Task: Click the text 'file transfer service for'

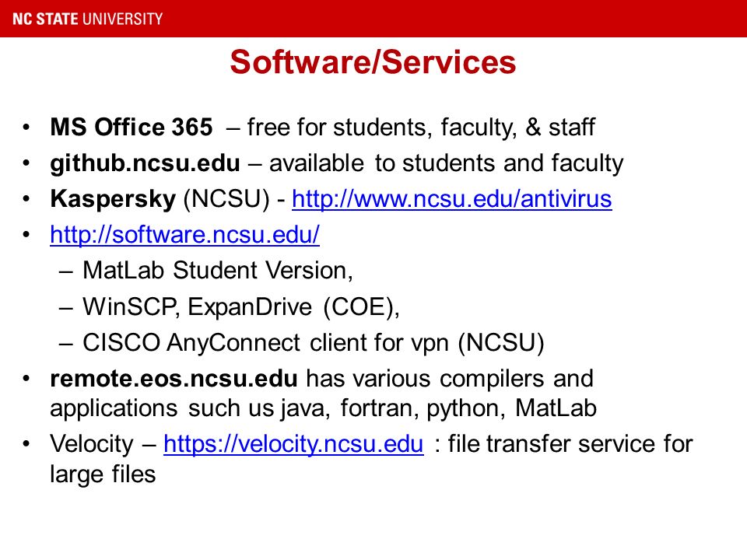Action: click(x=570, y=444)
